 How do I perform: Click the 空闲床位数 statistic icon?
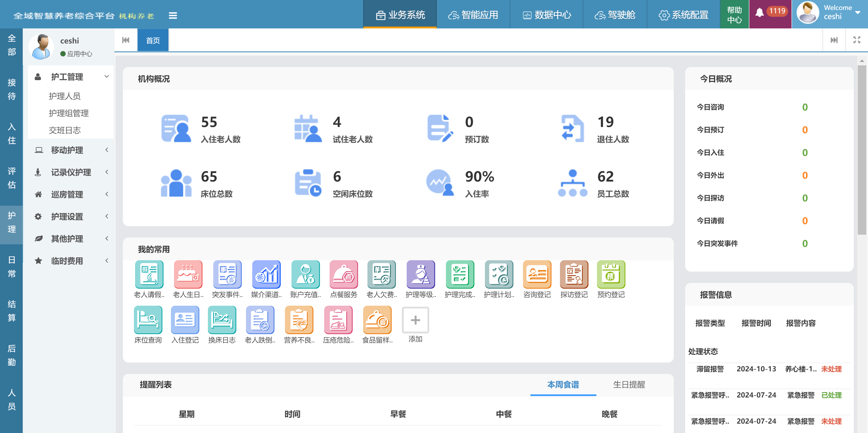(x=308, y=183)
